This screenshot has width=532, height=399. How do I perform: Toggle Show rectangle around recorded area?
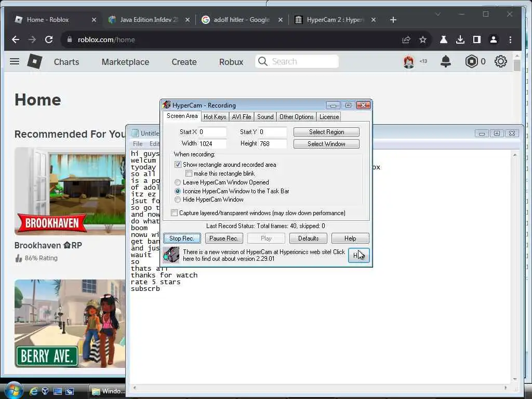pos(178,165)
